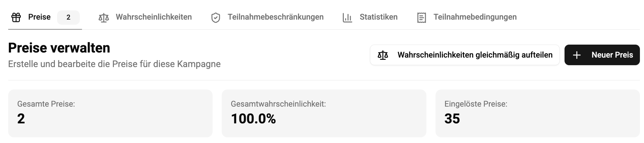Image resolution: width=644 pixels, height=143 pixels.
Task: Click the document icon for Teilnahmebedingungen
Action: [x=422, y=18]
